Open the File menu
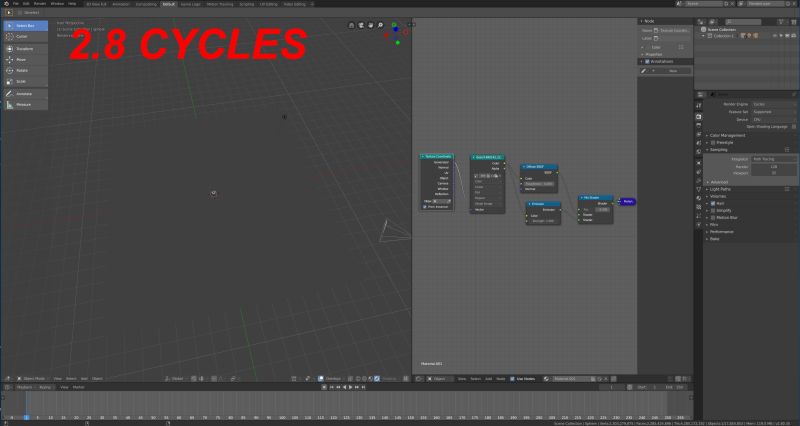Screen dimensions: 800x426 coord(16,4)
